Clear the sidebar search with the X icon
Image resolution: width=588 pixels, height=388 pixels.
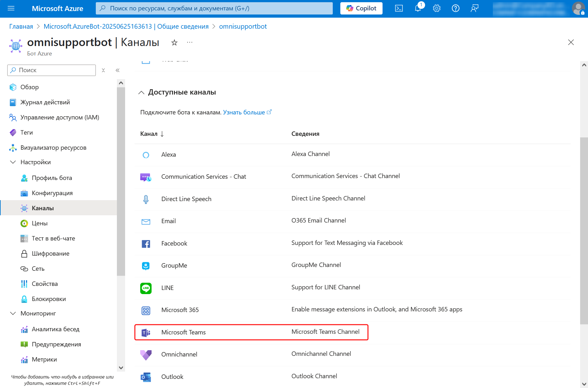(103, 70)
